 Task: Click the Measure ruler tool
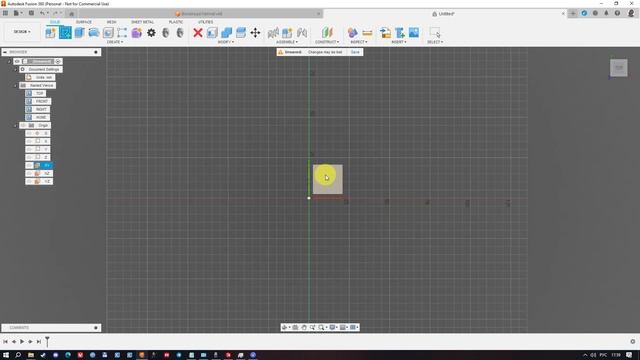click(367, 33)
